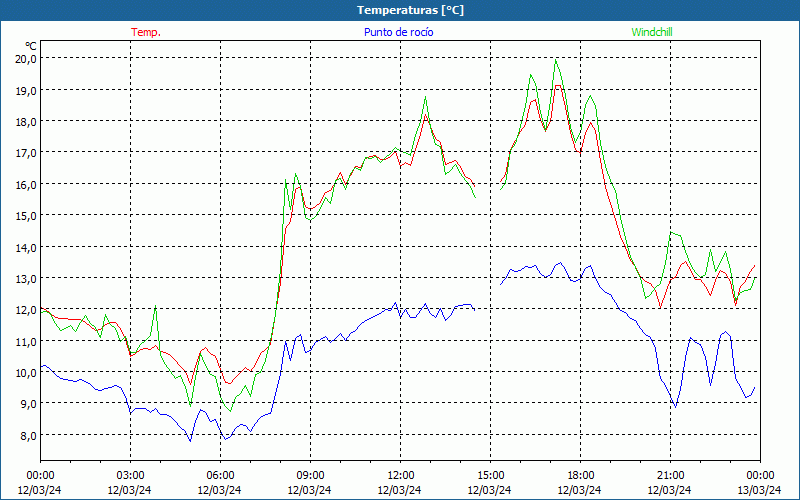Click the 06:00 time axis label
Viewport: 800px width, 500px height.
point(220,476)
